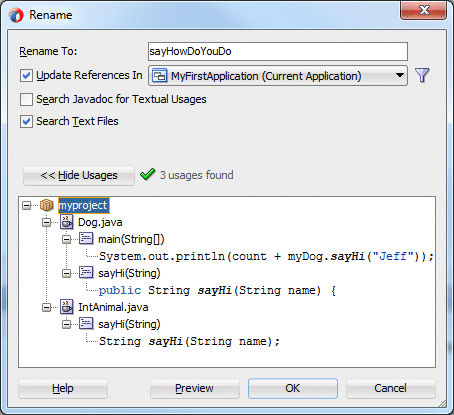Click the Cancel button
This screenshot has width=454, height=415.
[391, 388]
